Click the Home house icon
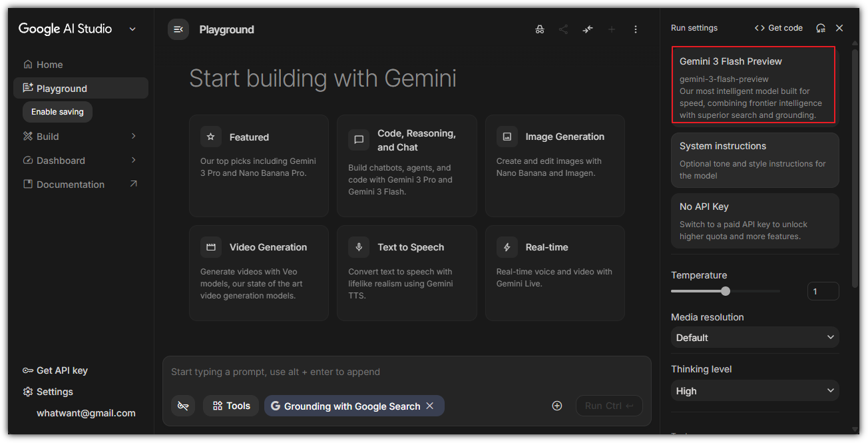 click(28, 65)
